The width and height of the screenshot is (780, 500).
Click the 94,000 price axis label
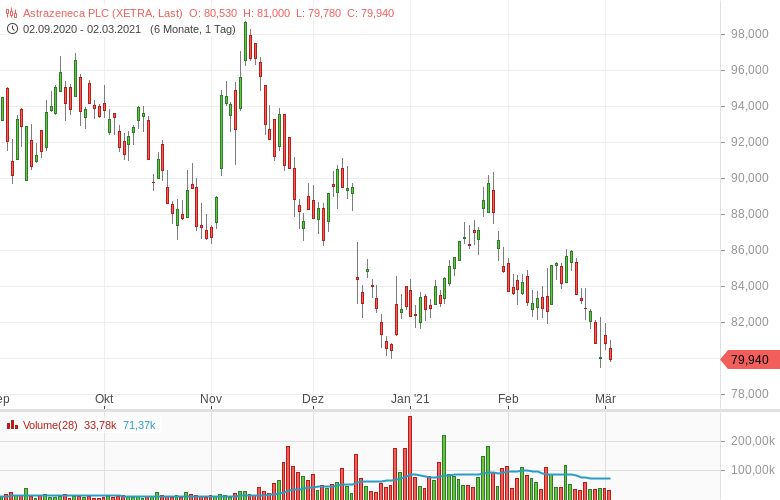tap(750, 105)
